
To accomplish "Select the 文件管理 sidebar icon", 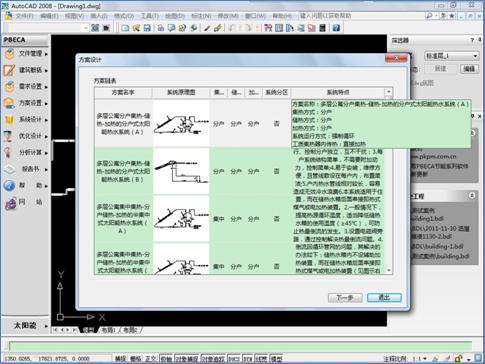I will tap(9, 53).
